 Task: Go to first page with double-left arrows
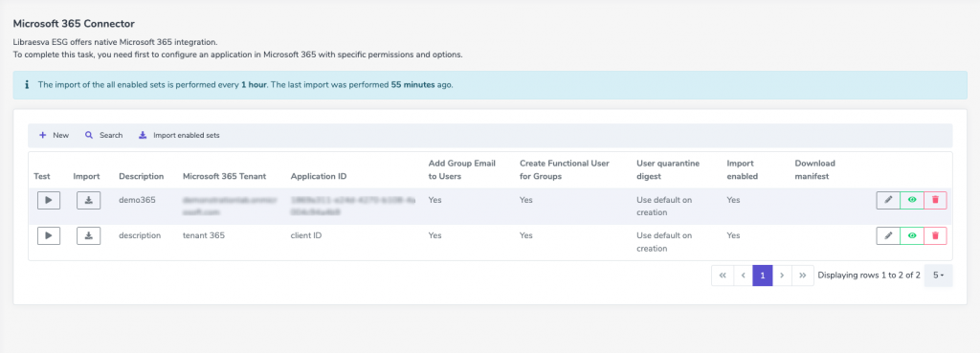tap(722, 275)
